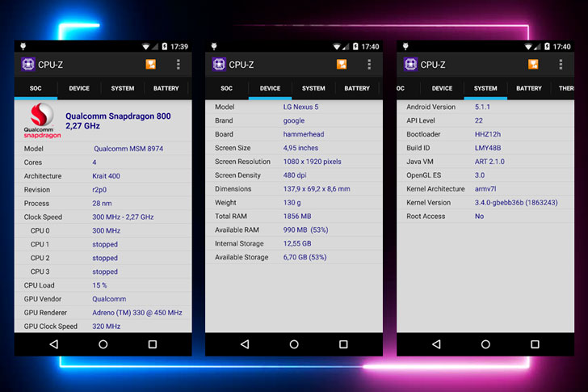Switch to SYSTEM tab on the middle phone
Image resolution: width=588 pixels, height=392 pixels.
313,89
